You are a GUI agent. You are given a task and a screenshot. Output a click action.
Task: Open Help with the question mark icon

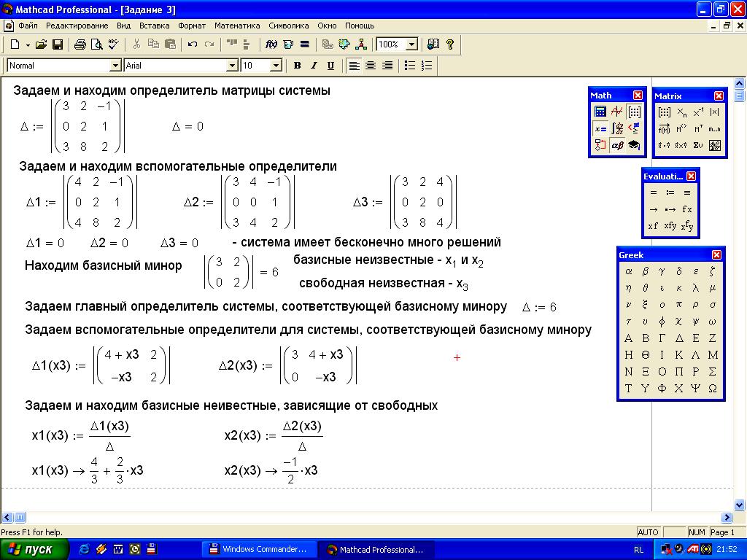click(x=449, y=44)
